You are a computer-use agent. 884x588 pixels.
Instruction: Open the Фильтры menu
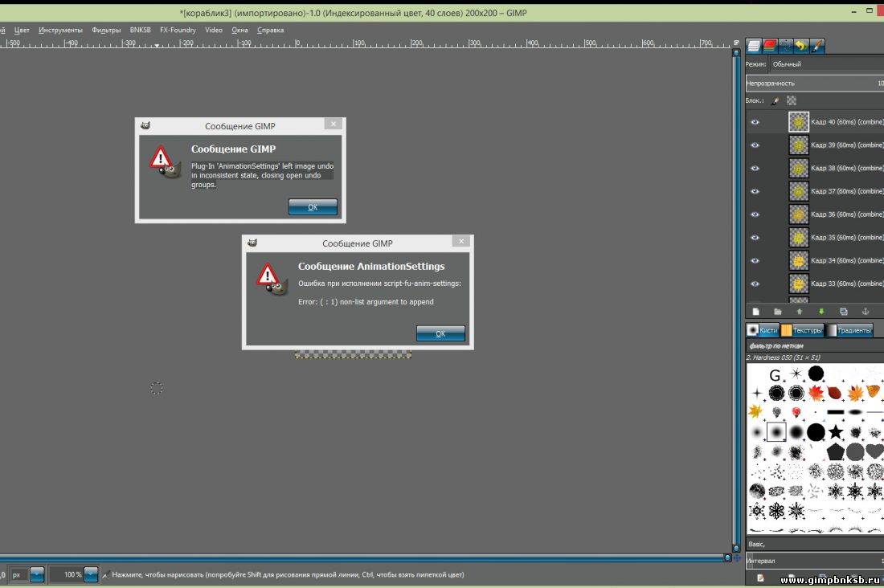tap(106, 30)
